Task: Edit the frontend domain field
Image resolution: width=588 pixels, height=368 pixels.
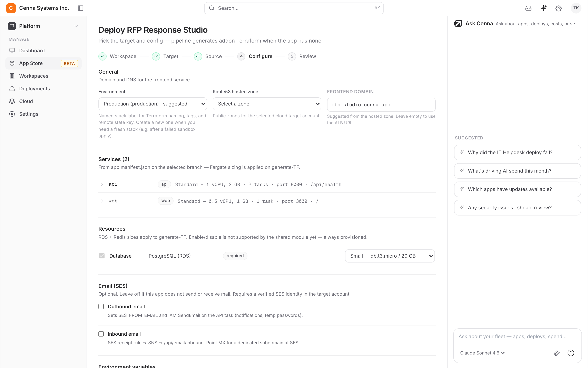Action: point(381,105)
